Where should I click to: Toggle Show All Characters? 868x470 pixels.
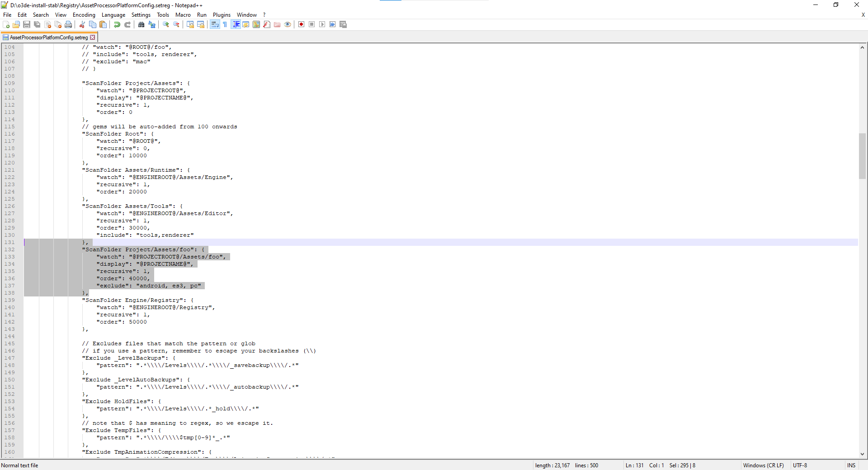click(x=225, y=24)
